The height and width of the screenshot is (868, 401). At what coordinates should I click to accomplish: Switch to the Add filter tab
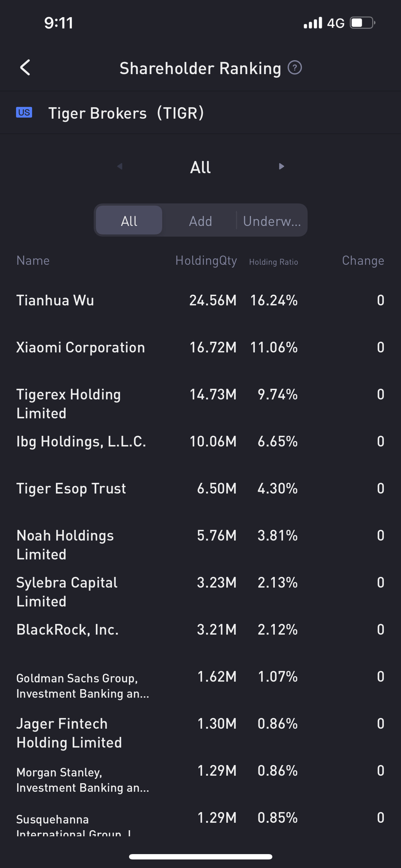coord(200,221)
